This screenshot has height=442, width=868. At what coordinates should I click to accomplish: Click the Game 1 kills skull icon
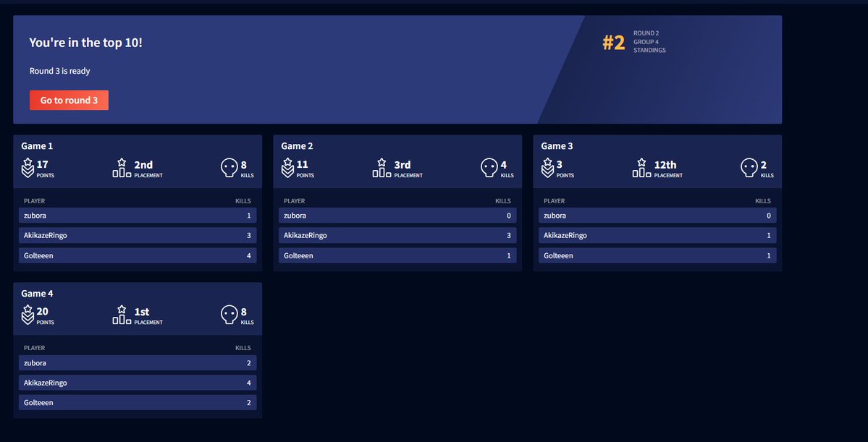click(229, 168)
